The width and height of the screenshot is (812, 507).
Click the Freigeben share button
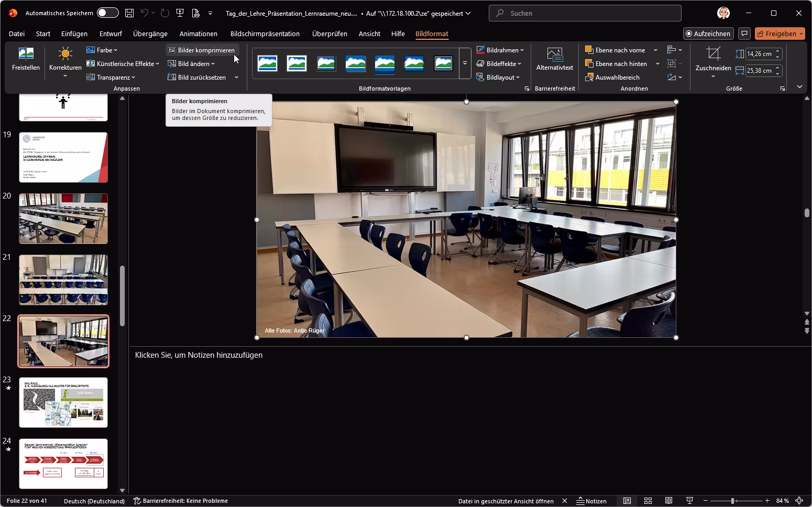(x=780, y=34)
